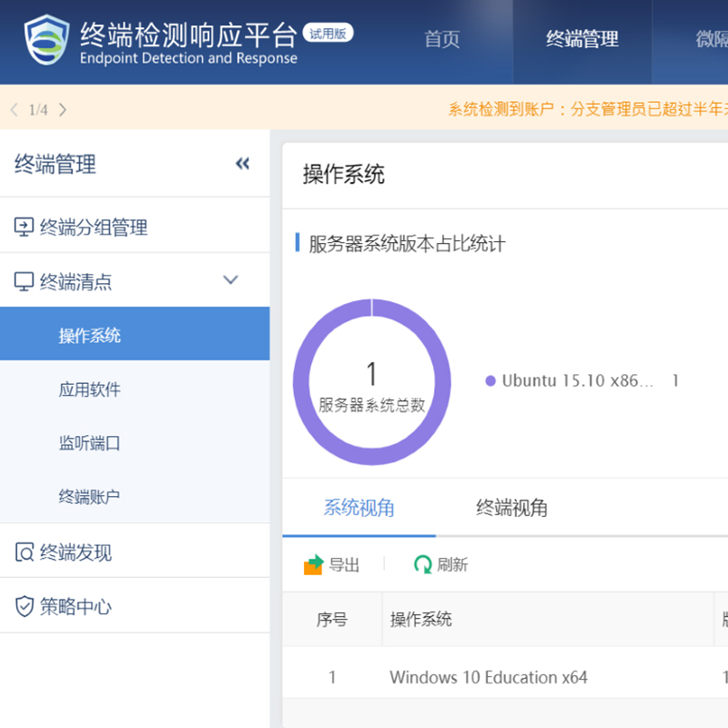Click the EDR shield logo icon
The width and height of the screenshot is (728, 728).
pos(47,39)
